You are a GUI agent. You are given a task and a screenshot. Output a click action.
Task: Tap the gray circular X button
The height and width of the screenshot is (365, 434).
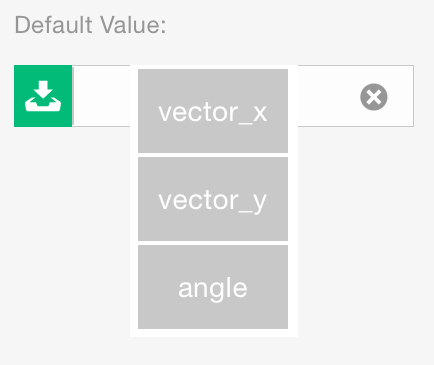pos(374,97)
